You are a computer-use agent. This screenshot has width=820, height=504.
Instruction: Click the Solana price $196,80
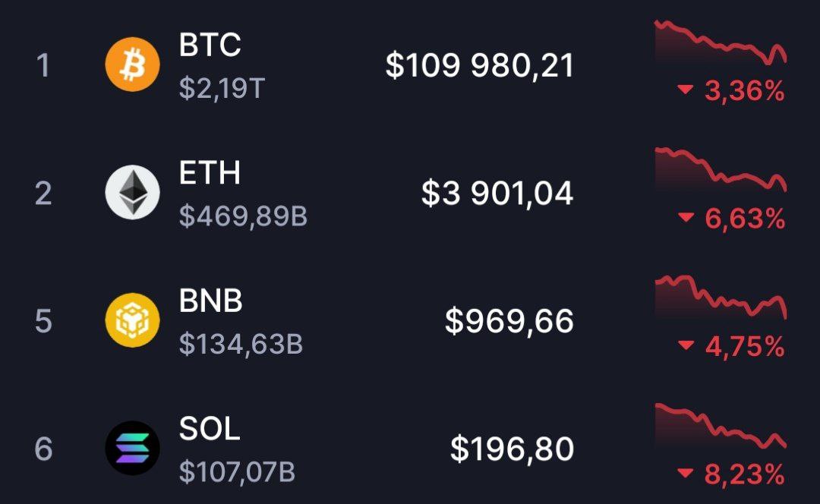tap(512, 449)
